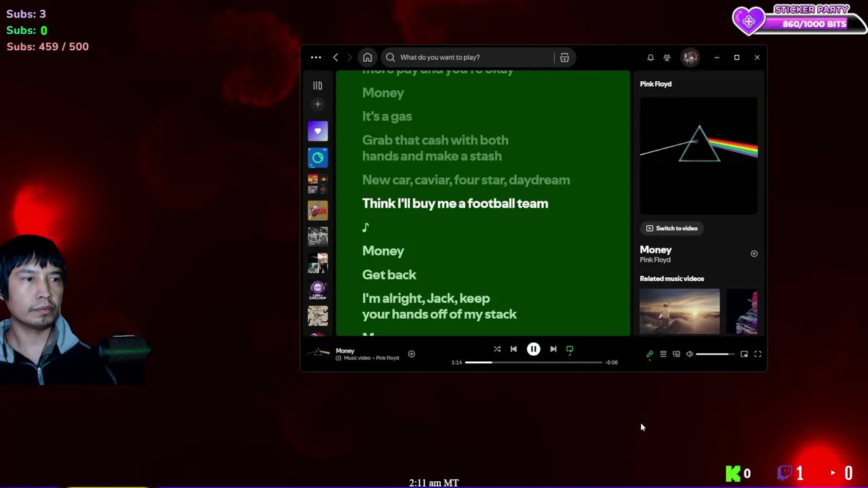Enter full screen mode

757,354
